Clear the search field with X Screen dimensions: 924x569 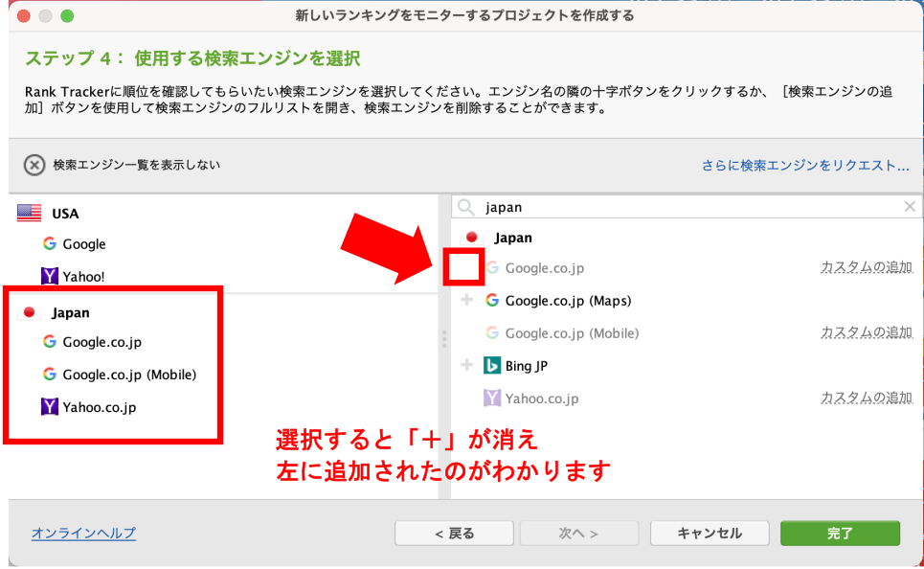910,206
